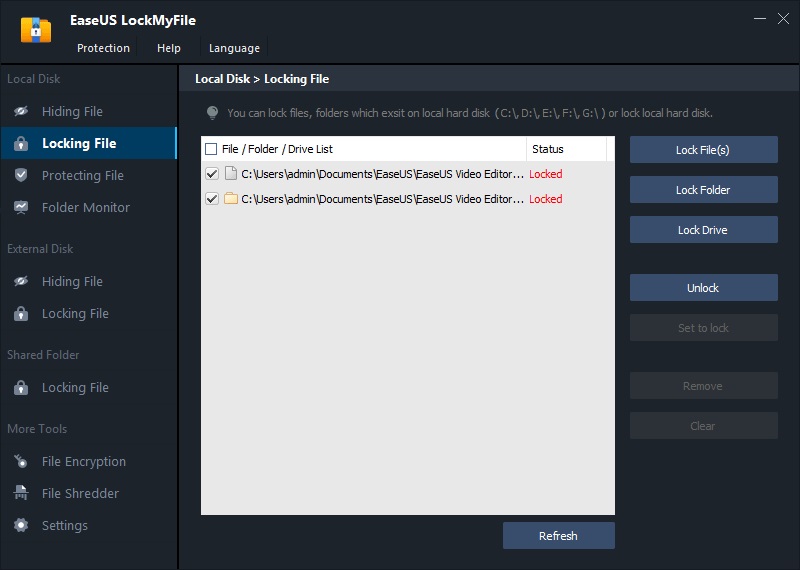Click the lightbulb tip icon
The width and height of the screenshot is (800, 570).
212,113
